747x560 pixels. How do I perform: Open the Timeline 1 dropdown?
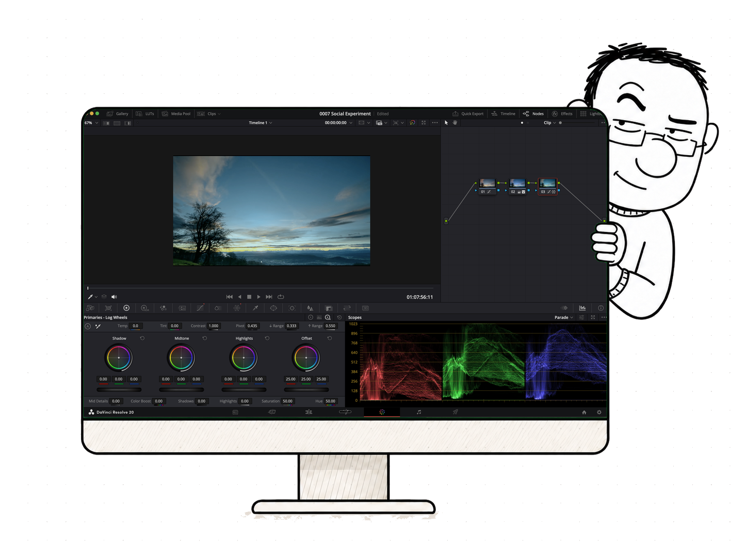coord(261,123)
